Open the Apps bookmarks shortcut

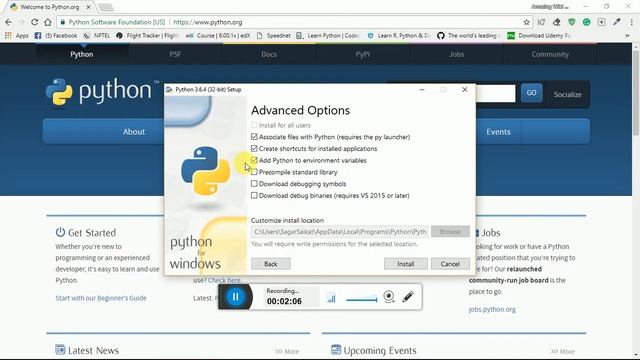pos(17,36)
